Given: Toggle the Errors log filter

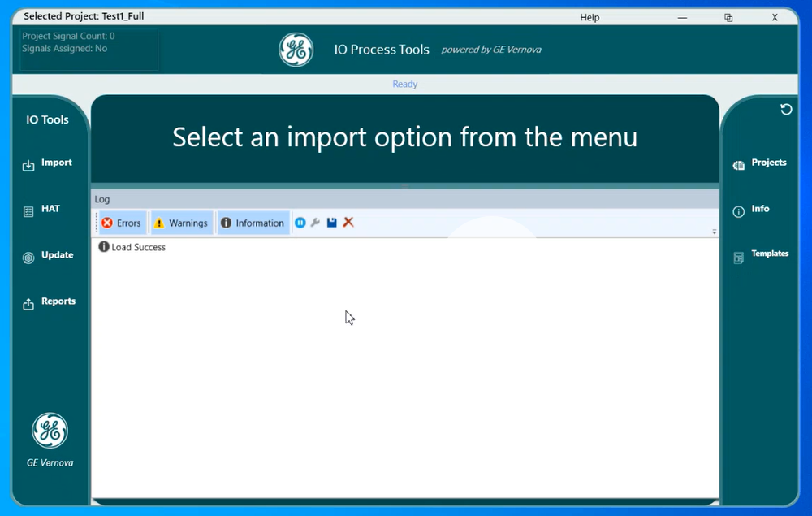Looking at the screenshot, I should pos(122,223).
